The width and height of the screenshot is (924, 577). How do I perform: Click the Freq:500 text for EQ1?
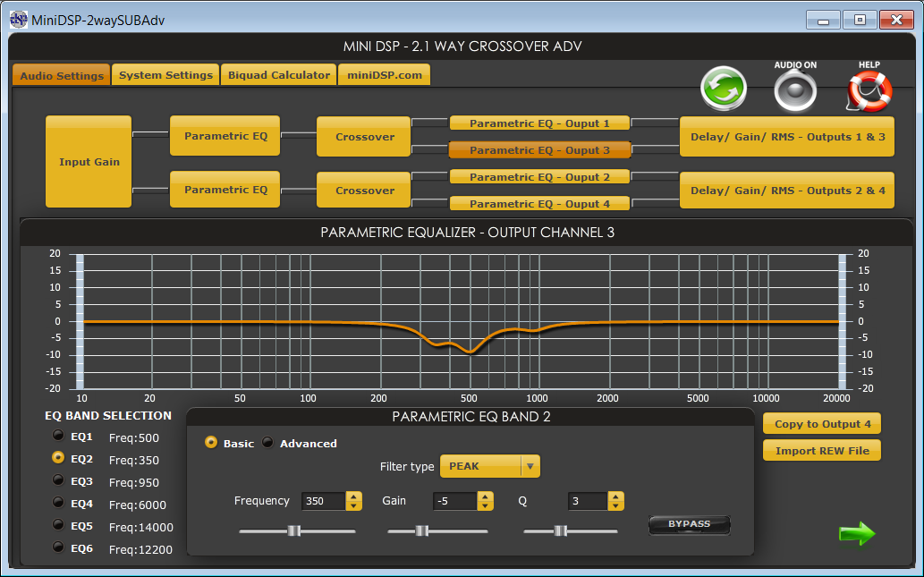tap(134, 438)
